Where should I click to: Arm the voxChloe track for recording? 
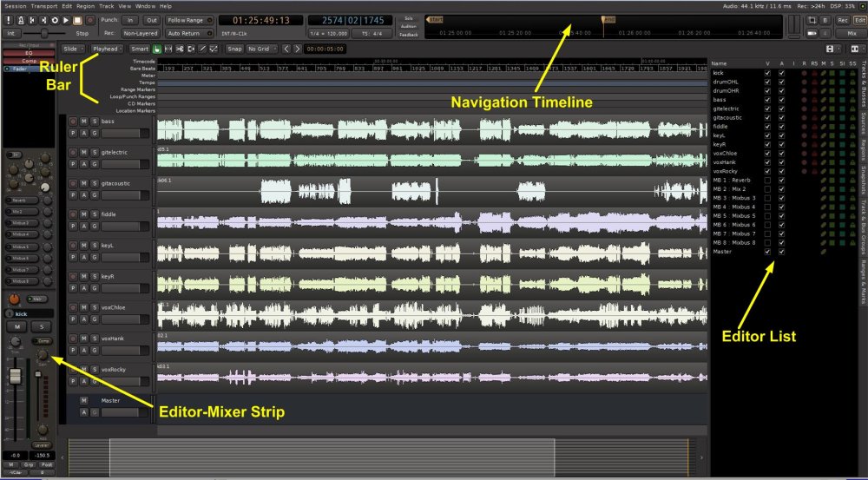click(73, 307)
